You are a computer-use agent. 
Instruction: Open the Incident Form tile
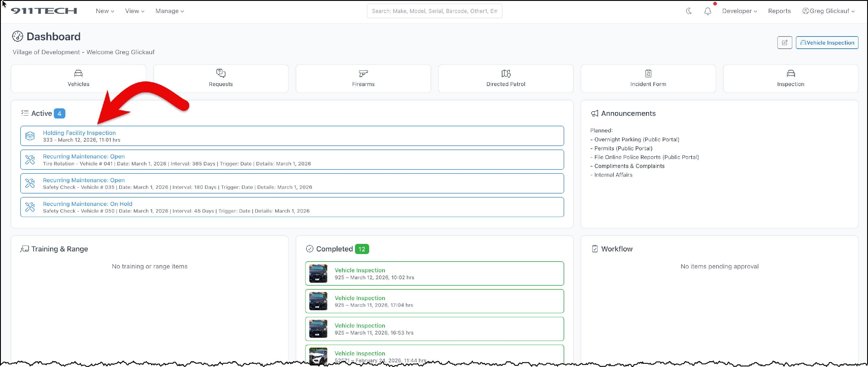click(648, 78)
